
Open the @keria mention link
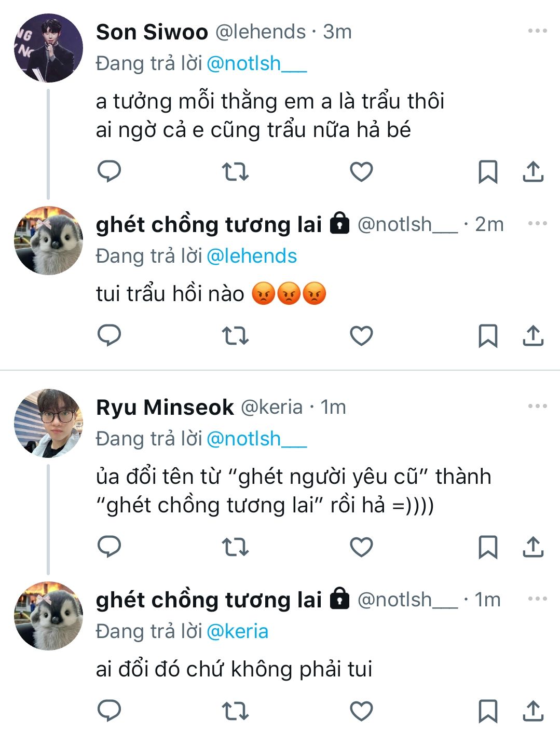click(x=237, y=632)
